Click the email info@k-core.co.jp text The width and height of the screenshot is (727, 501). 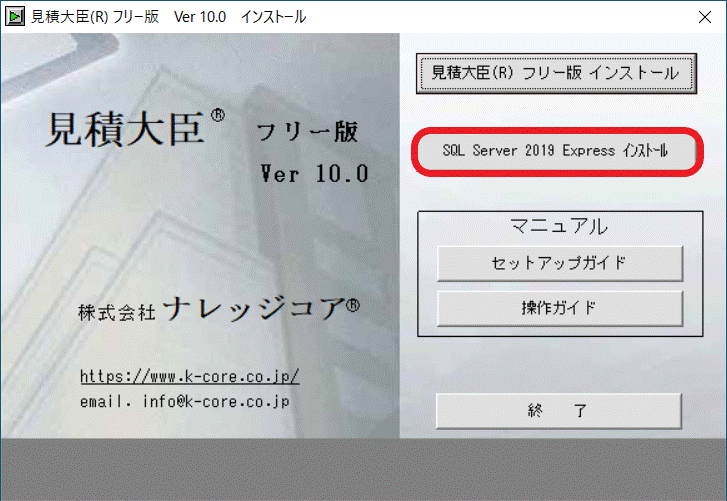point(185,401)
